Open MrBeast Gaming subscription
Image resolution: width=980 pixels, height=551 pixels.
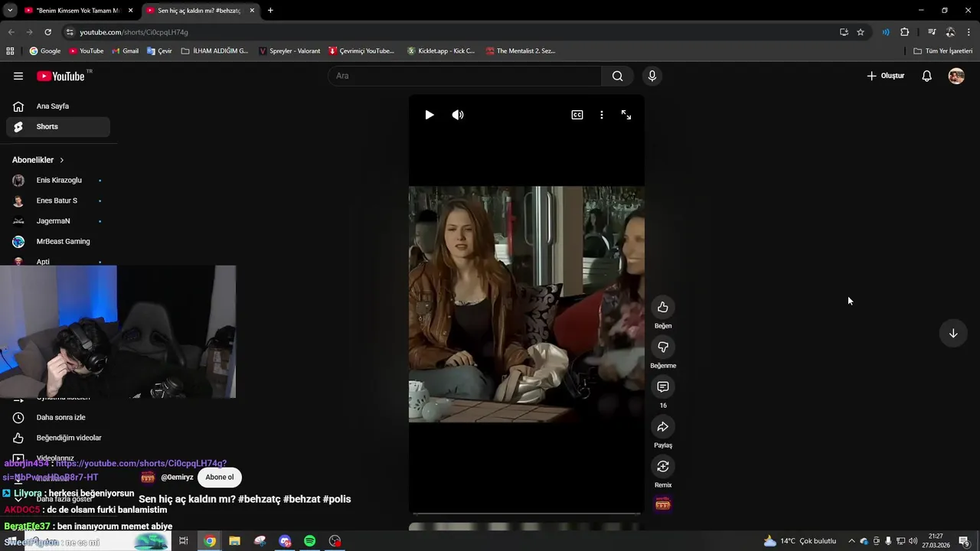[x=58, y=241]
